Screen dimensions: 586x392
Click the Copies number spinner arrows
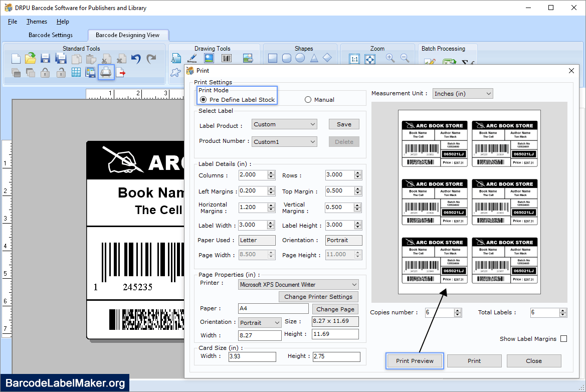458,313
